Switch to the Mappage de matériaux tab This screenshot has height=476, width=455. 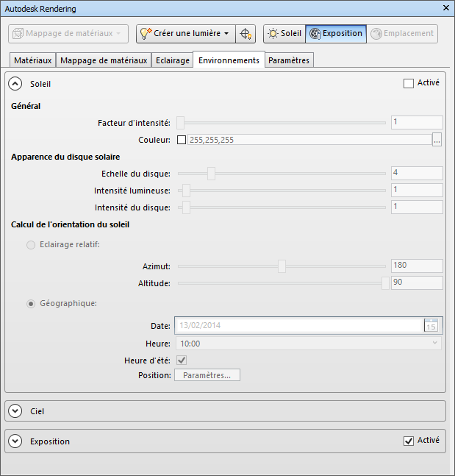tap(104, 60)
